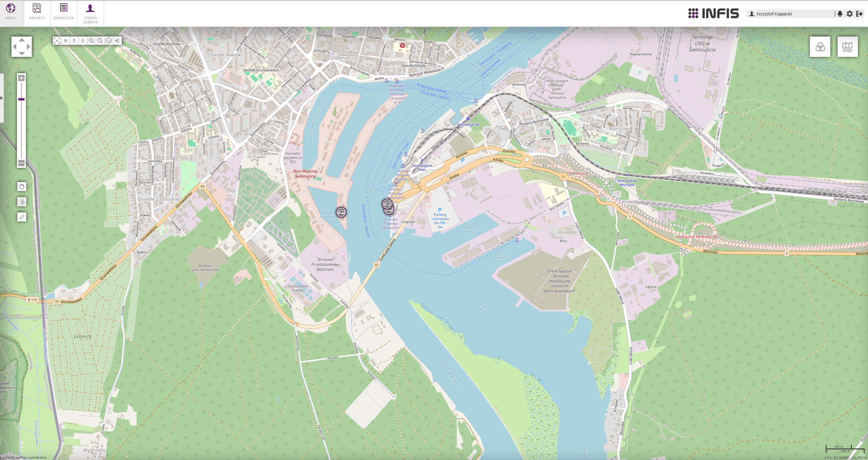Viewport: 868px width, 460px height.
Task: Click the second magnifier search icon
Action: (x=100, y=41)
